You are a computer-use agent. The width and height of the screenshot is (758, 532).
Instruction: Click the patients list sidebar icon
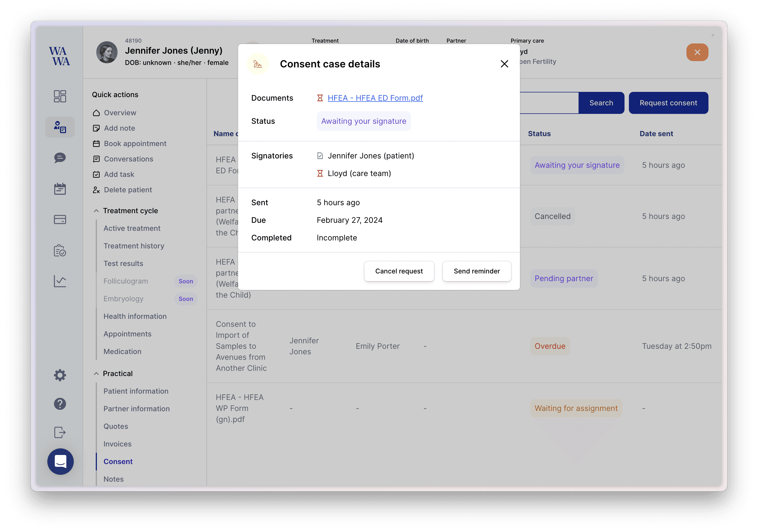pyautogui.click(x=60, y=127)
